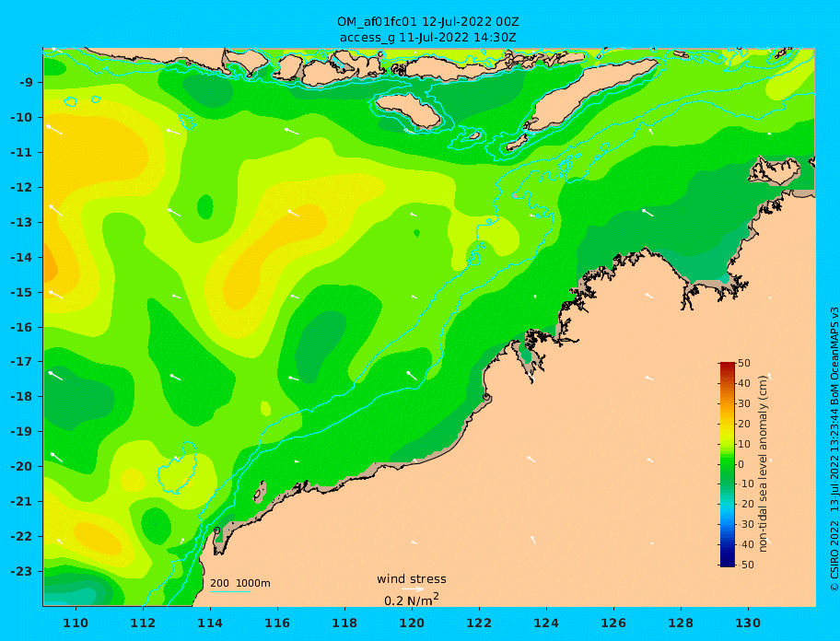Click the title text 'OM_af01fc01 12-Jul-2022 00Z'
This screenshot has width=840, height=641.
(x=427, y=22)
